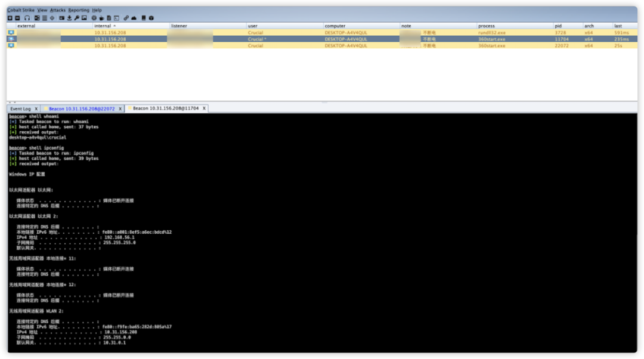The width and height of the screenshot is (644, 359).
Task: Open Listeners via the headphones icon
Action: tap(27, 18)
